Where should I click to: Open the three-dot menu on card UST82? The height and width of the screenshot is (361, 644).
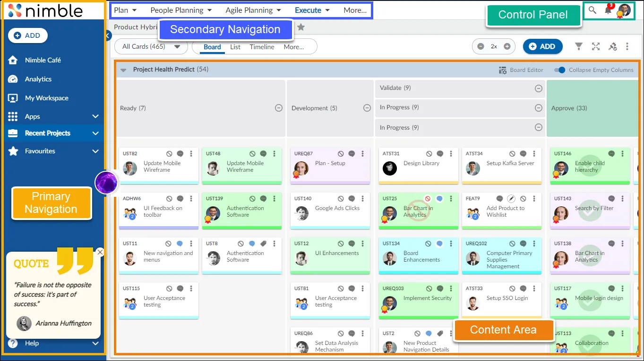tap(191, 154)
